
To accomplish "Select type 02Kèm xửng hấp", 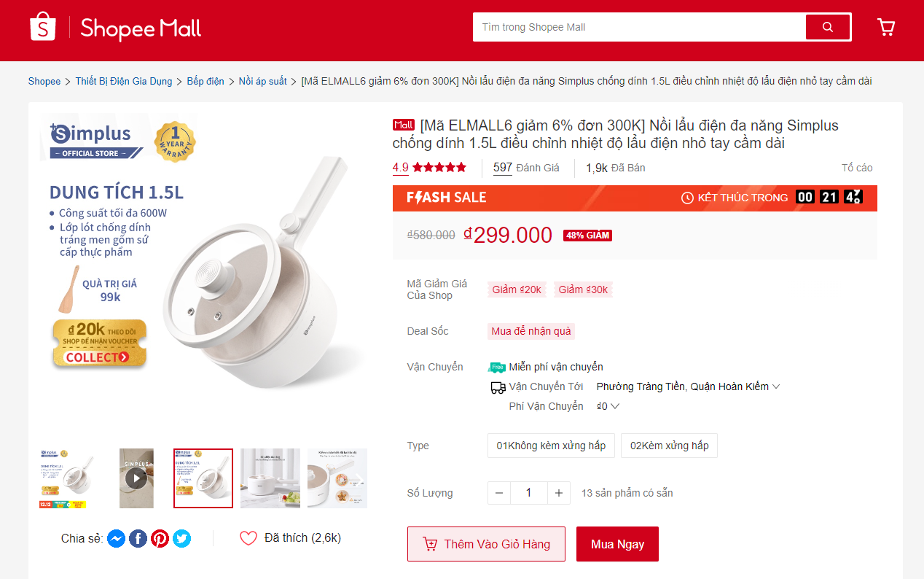I will (669, 446).
